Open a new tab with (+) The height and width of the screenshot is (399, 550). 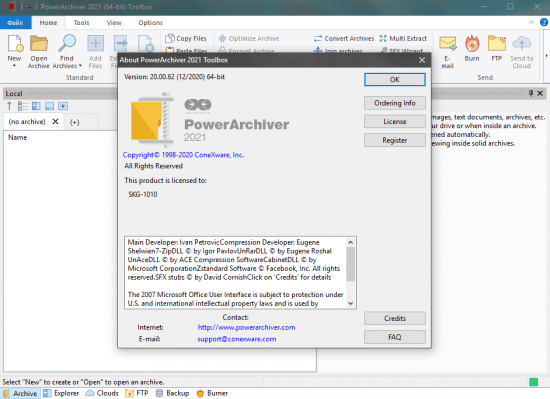click(74, 122)
